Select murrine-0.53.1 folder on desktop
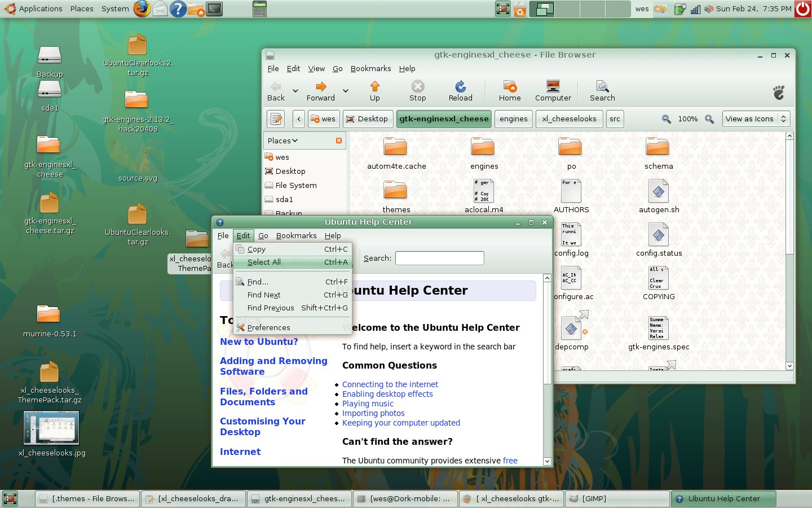The width and height of the screenshot is (812, 508). (x=50, y=321)
